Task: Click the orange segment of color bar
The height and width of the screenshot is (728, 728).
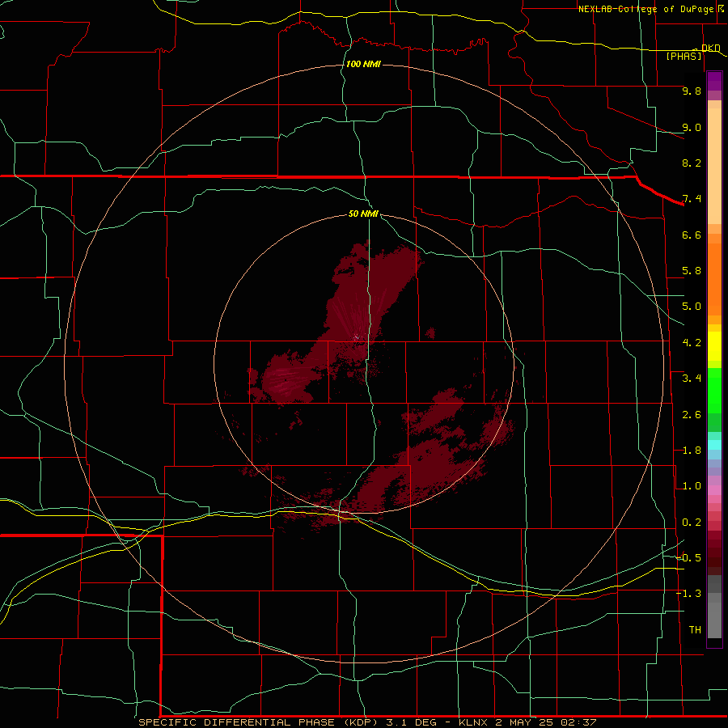Action: (x=714, y=278)
